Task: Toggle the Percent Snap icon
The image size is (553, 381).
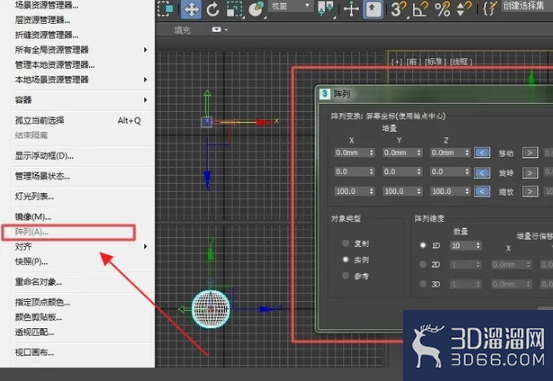Action: (x=442, y=9)
